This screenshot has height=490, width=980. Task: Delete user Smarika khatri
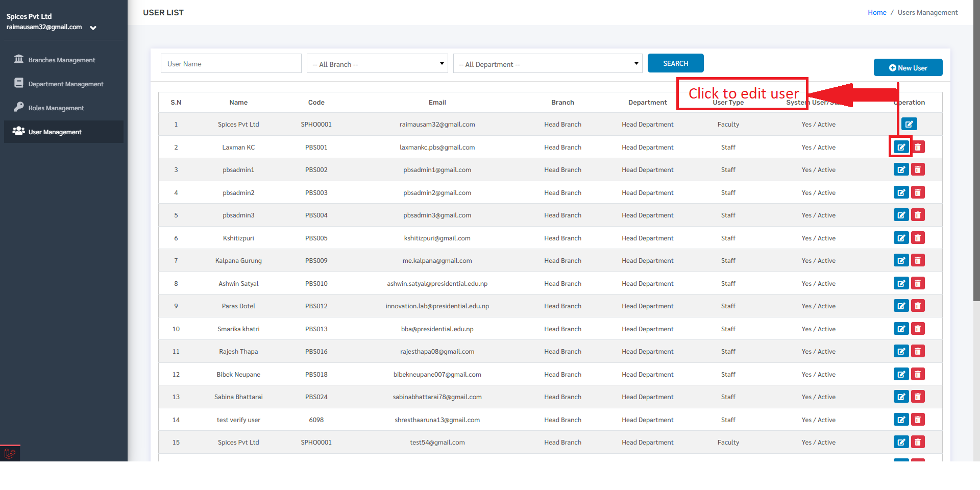(918, 329)
